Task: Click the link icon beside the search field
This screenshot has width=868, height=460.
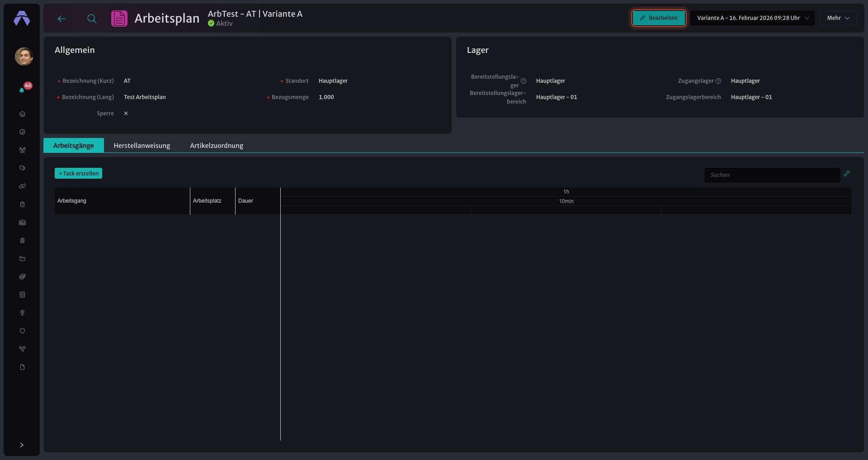Action: [847, 174]
